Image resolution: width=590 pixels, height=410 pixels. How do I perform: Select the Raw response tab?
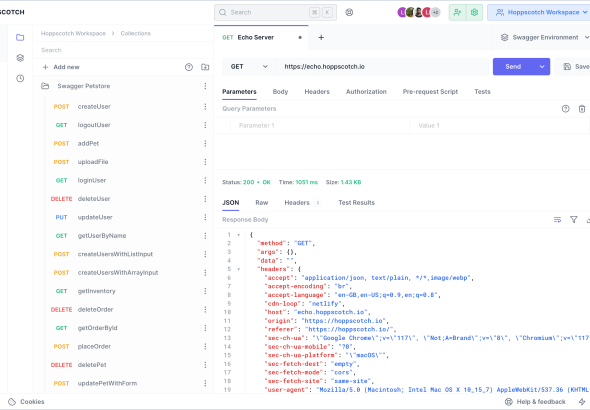[x=262, y=202]
